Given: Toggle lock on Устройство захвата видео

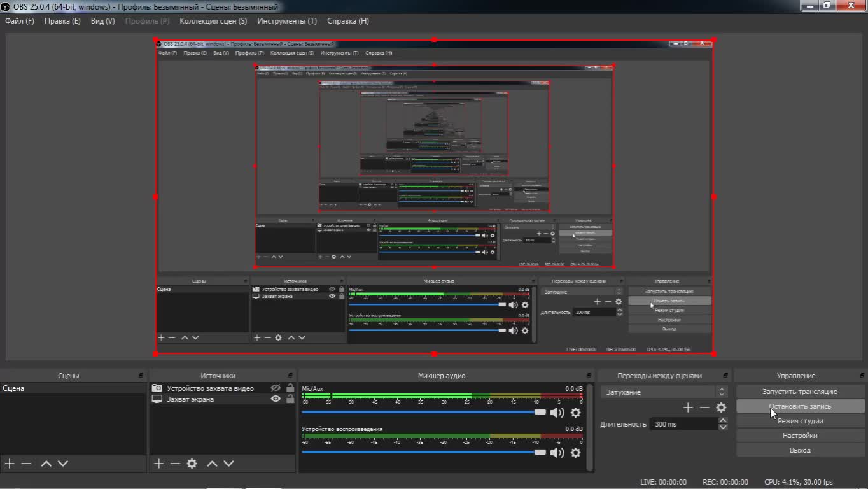Looking at the screenshot, I should (x=290, y=388).
